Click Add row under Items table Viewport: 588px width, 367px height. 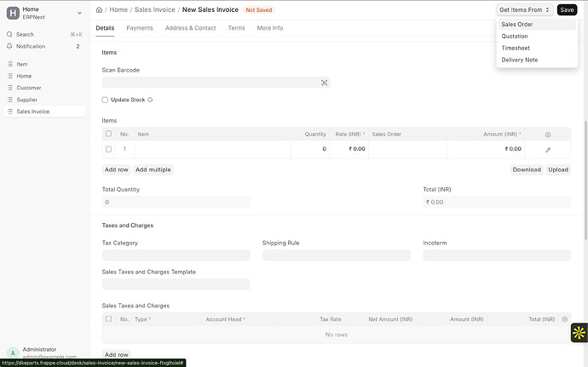tap(117, 169)
